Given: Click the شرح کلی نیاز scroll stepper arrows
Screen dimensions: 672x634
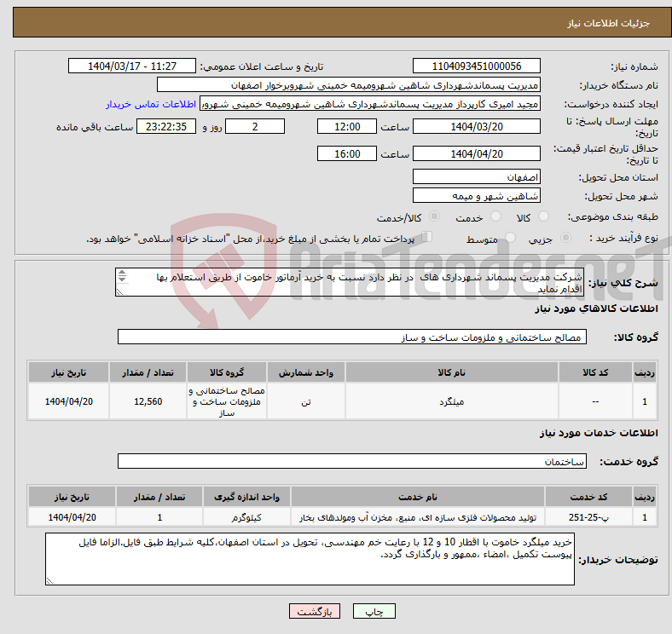Looking at the screenshot, I should [x=122, y=276].
